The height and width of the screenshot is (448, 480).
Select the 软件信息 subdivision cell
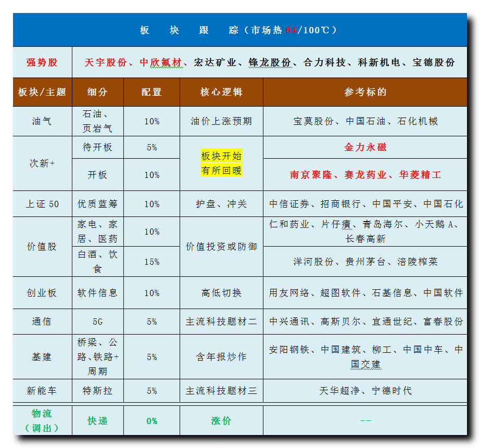coord(97,293)
